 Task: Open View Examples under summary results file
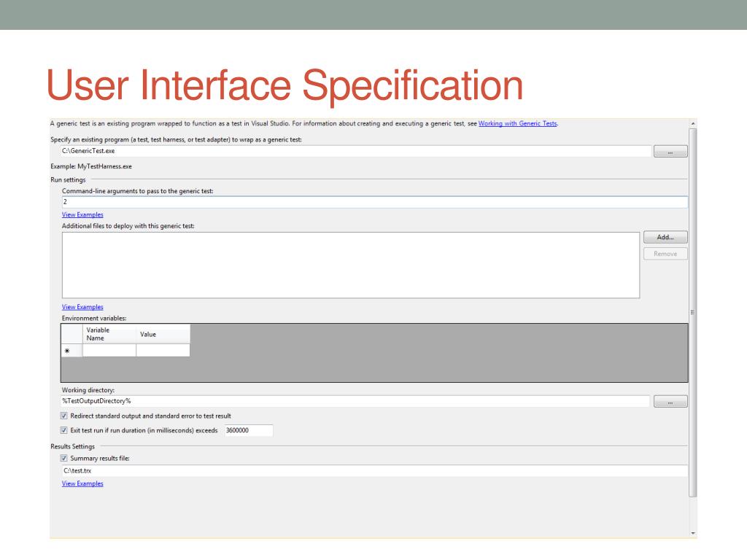(82, 483)
